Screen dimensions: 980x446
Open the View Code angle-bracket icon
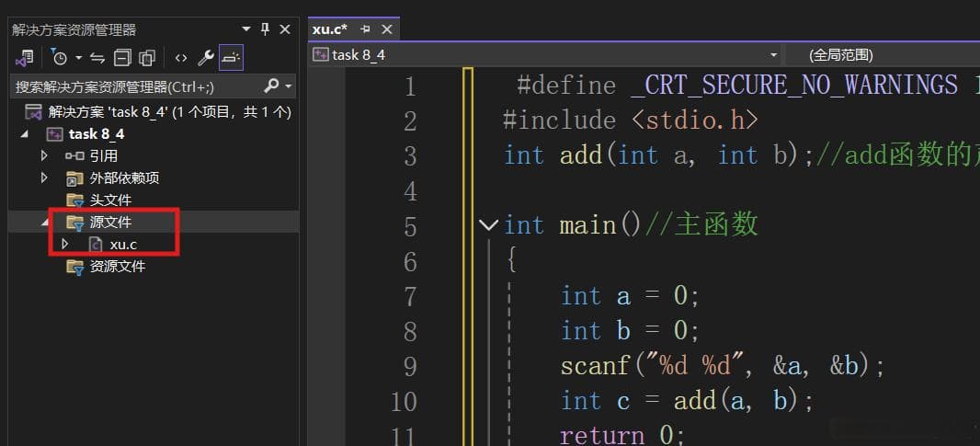pos(180,58)
